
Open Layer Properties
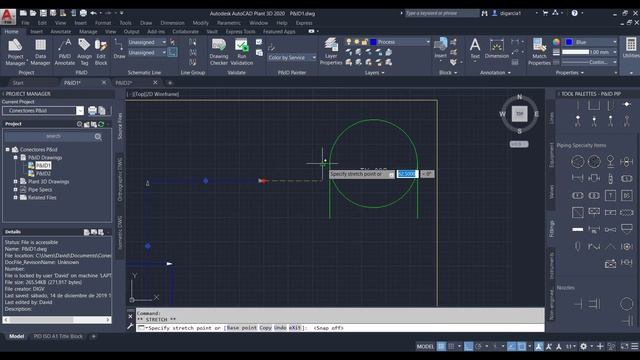coord(331,52)
